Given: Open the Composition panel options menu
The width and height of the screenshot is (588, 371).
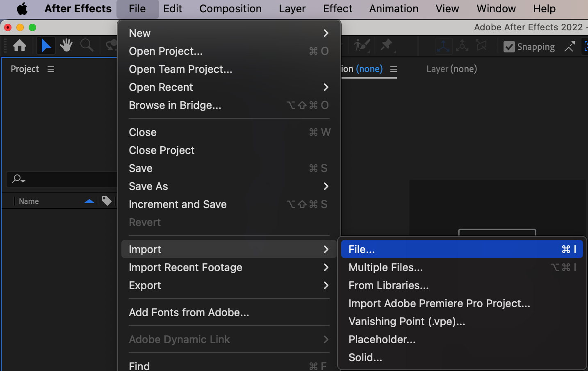Looking at the screenshot, I should click(x=394, y=69).
